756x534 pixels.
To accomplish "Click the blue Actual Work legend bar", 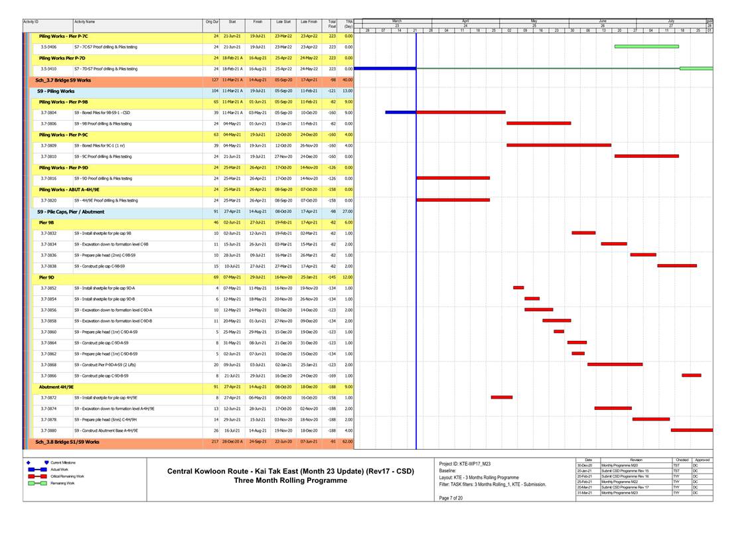I will (35, 470).
